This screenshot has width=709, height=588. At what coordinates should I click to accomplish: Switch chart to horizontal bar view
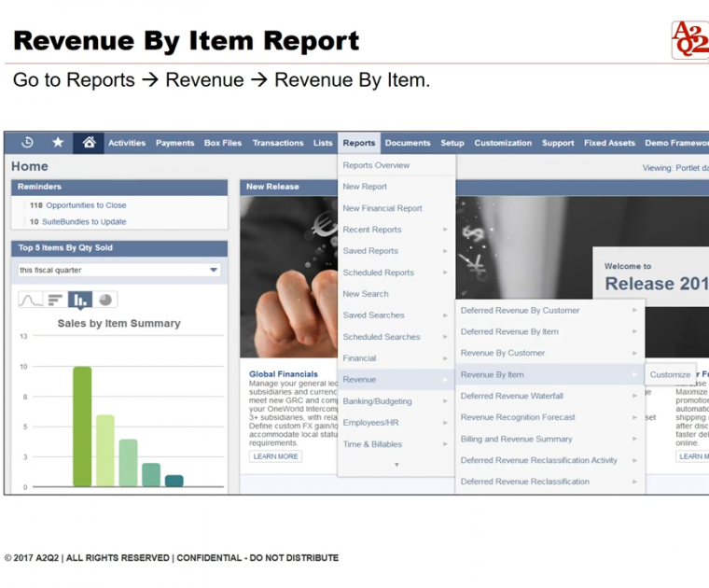[56, 300]
